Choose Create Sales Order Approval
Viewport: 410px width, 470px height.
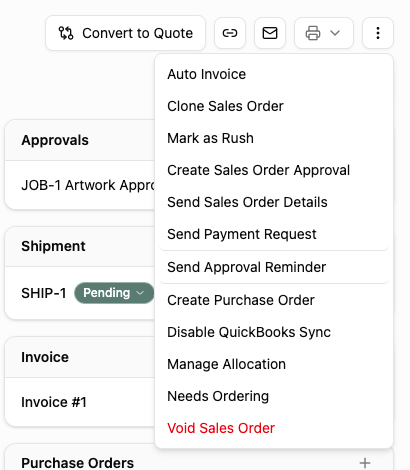[x=274, y=170]
